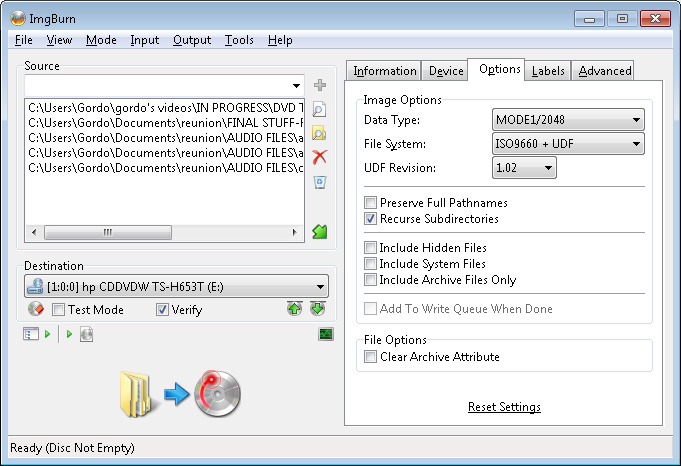Open the Mode menu

tap(101, 40)
